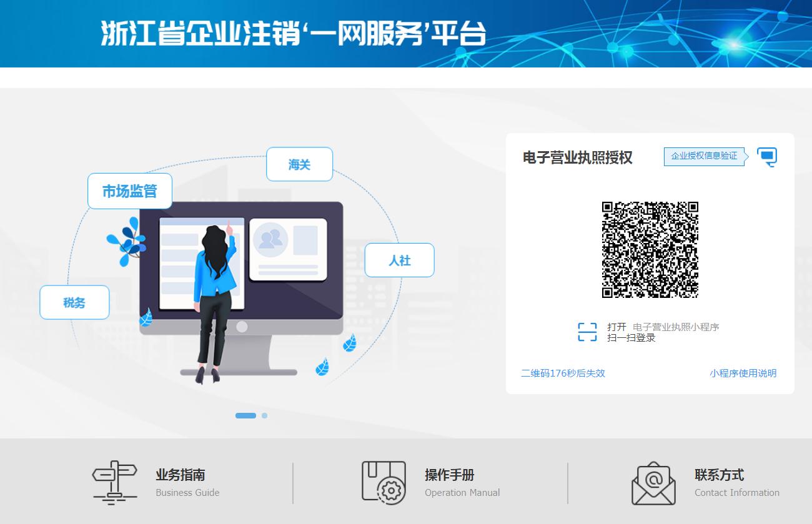Select the 市场监管 bubble label
This screenshot has height=524, width=812.
click(x=130, y=191)
